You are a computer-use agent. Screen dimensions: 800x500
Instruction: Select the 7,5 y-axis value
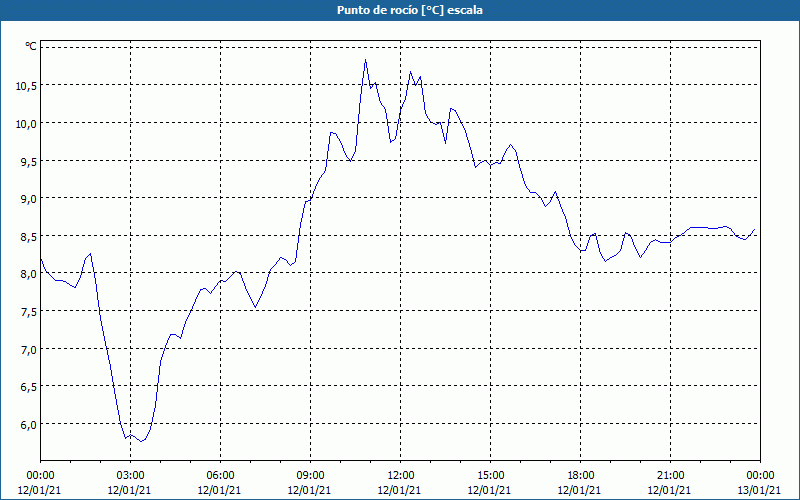pyautogui.click(x=29, y=312)
